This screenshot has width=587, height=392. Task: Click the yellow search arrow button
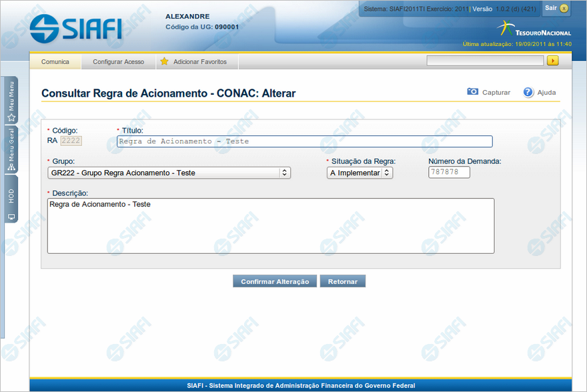[x=552, y=61]
